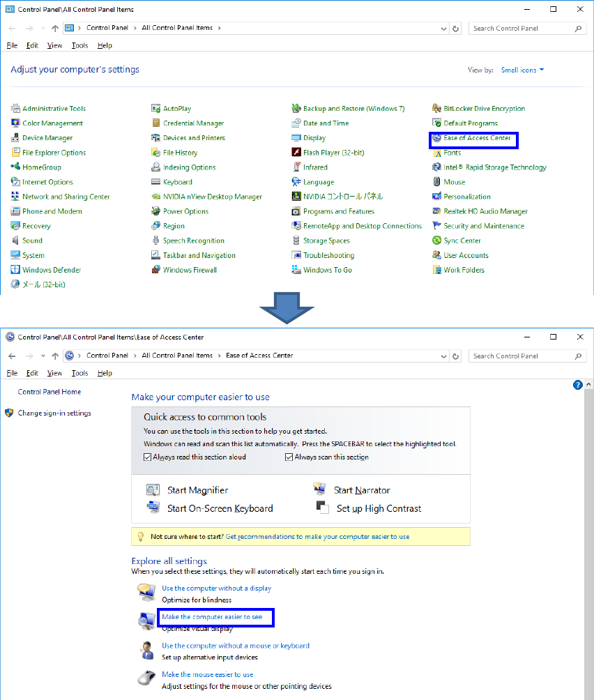
Task: Open Edit menu in top window
Action: (32, 45)
